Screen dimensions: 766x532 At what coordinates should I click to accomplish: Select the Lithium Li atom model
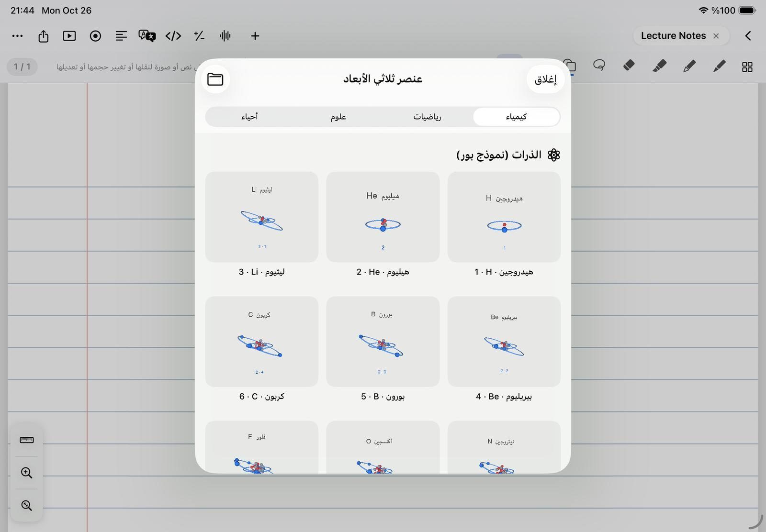(x=262, y=217)
